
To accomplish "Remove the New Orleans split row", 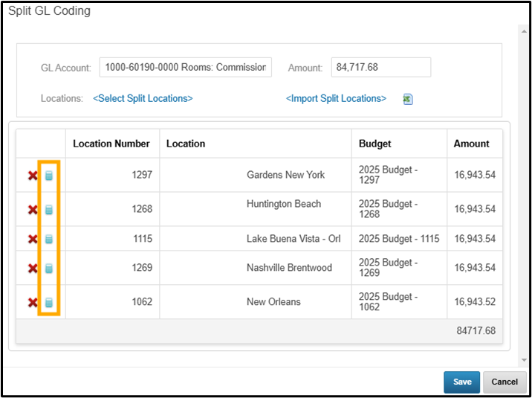I will pos(33,302).
